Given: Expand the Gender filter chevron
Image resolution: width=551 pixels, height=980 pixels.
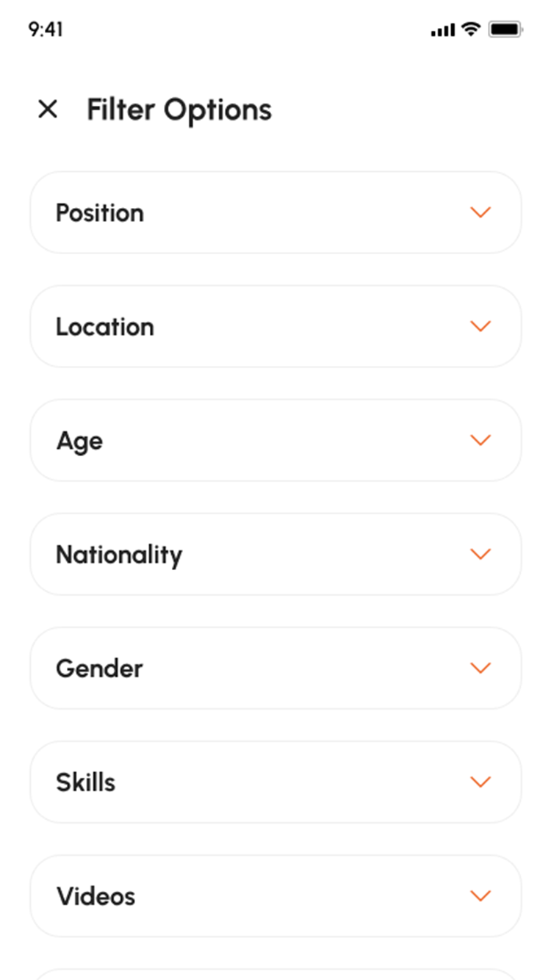Looking at the screenshot, I should point(480,668).
